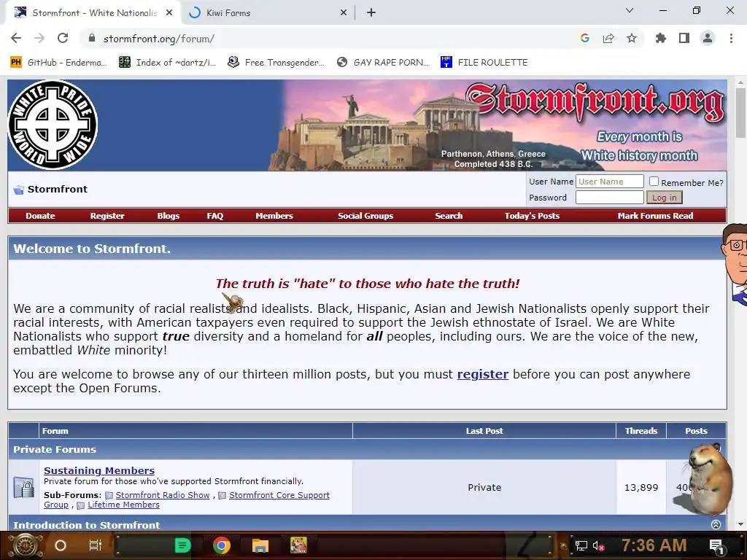Open the Lifetime Members sub-forum link

point(123,505)
